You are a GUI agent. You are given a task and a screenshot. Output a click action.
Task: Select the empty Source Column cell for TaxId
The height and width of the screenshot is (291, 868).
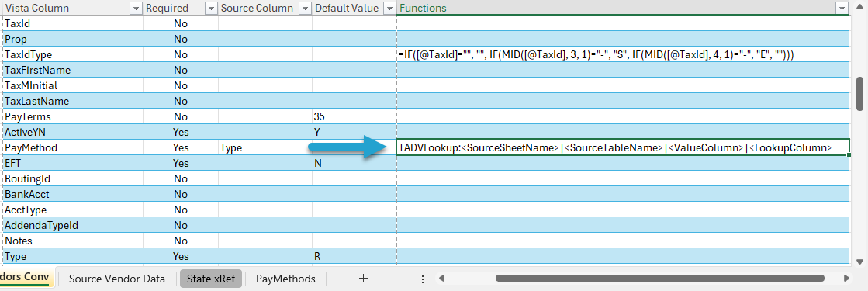(x=265, y=23)
